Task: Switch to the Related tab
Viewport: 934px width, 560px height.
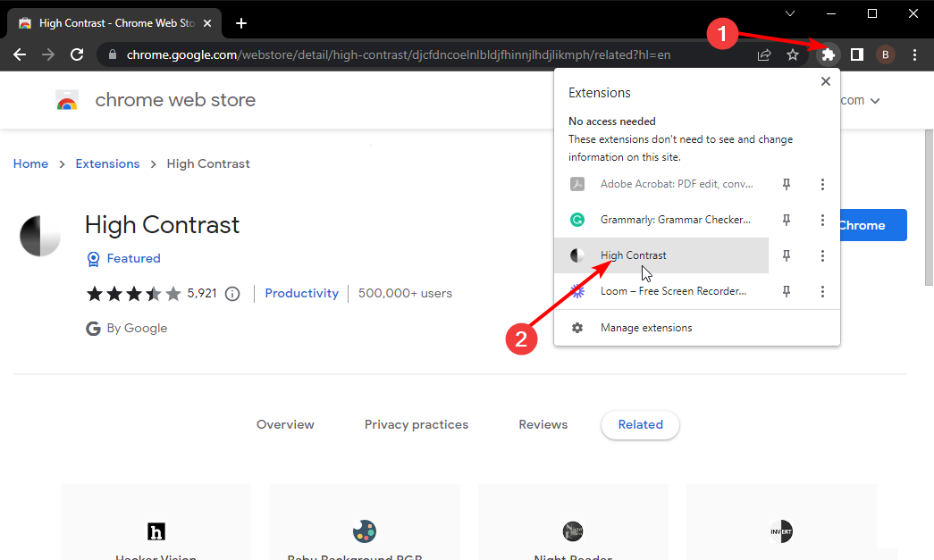Action: point(640,425)
